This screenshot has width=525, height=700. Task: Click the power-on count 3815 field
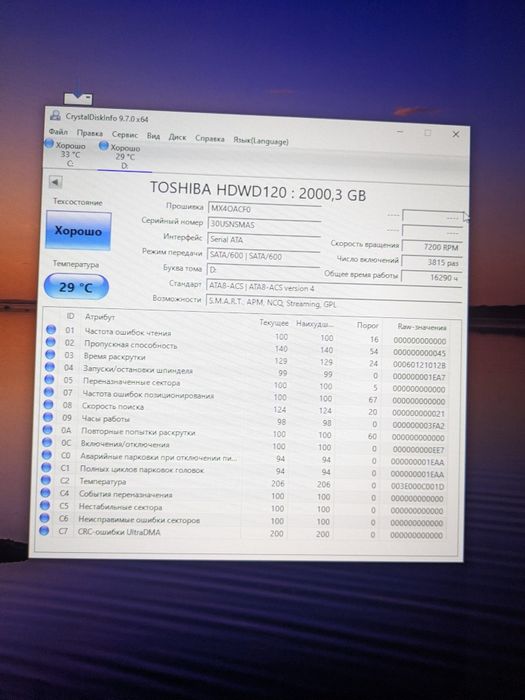pos(431,262)
